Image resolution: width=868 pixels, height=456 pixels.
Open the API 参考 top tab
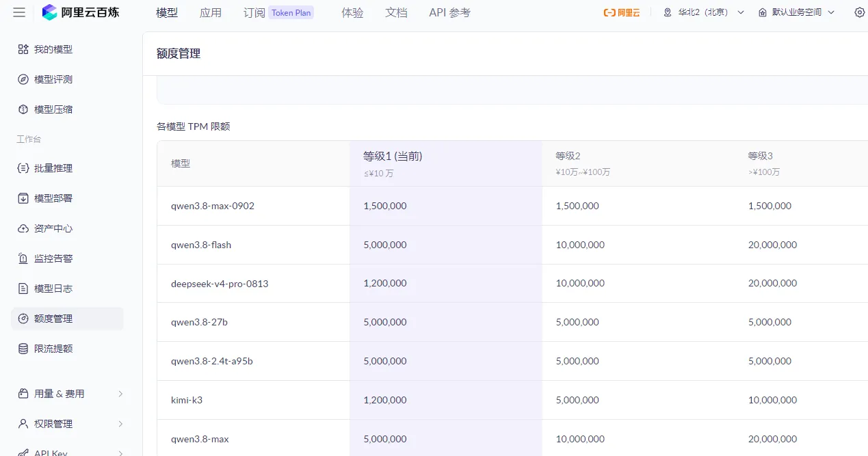[449, 12]
